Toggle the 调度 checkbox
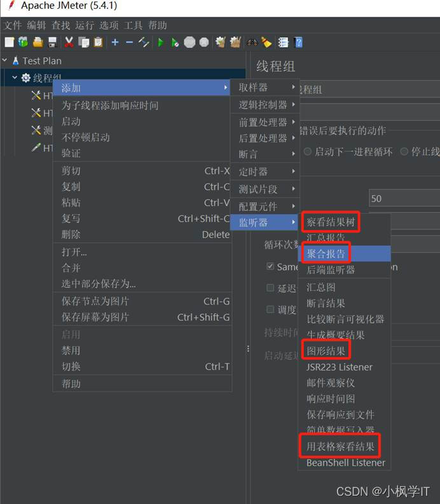The width and height of the screenshot is (440, 504). [270, 310]
